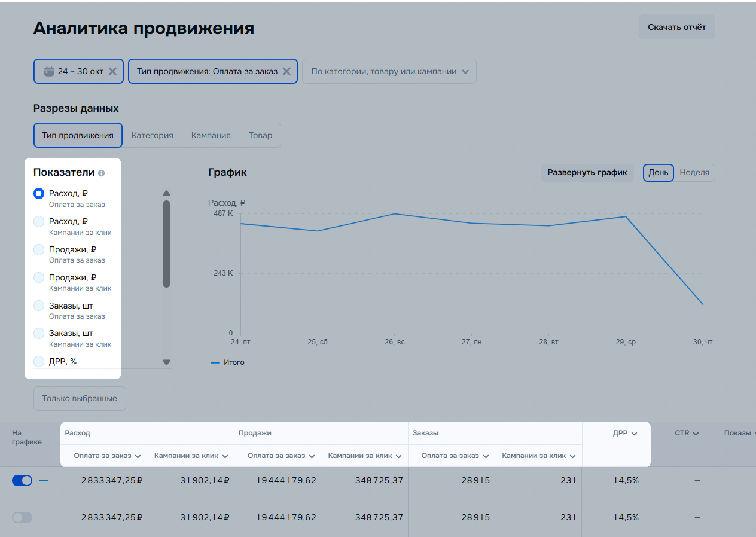Expand Расход Оплата за заказ column sort

click(x=138, y=456)
